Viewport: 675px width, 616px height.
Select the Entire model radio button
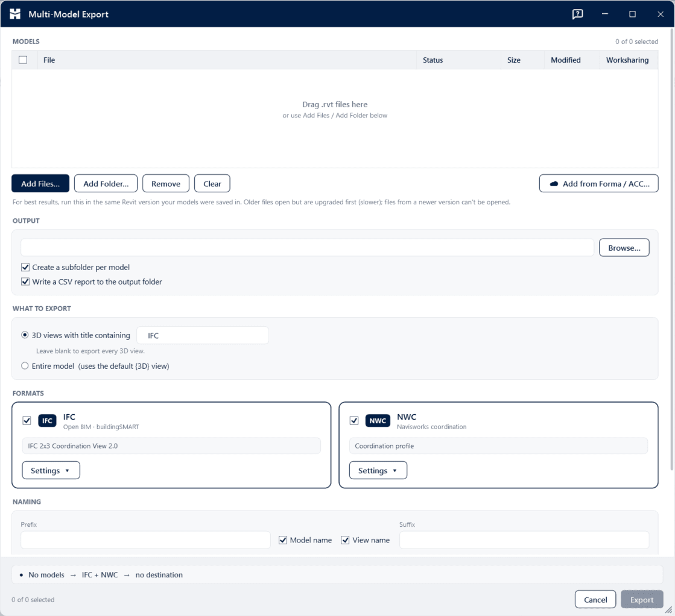tap(25, 366)
